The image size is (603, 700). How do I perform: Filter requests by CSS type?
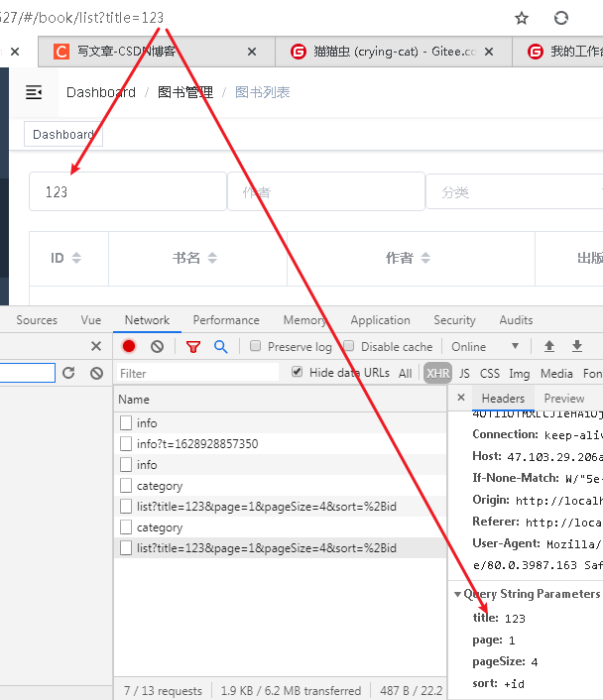click(490, 373)
